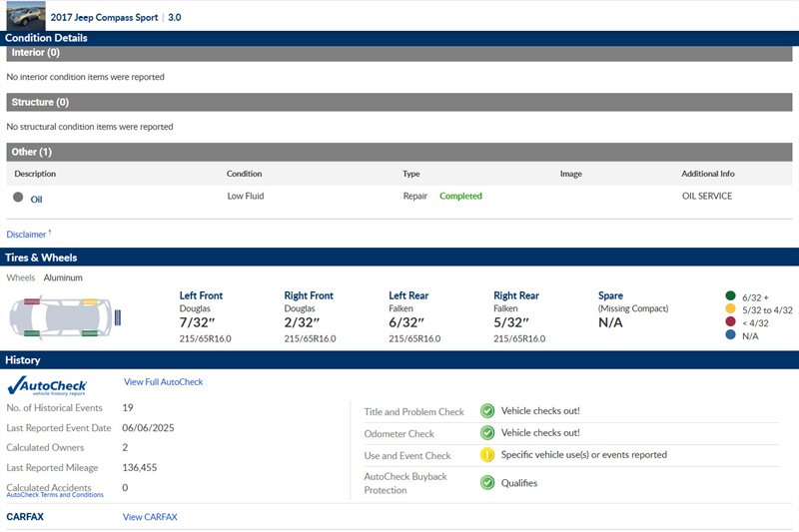799x532 pixels.
Task: Click the yellow right rear tire on diagram
Action: click(91, 301)
